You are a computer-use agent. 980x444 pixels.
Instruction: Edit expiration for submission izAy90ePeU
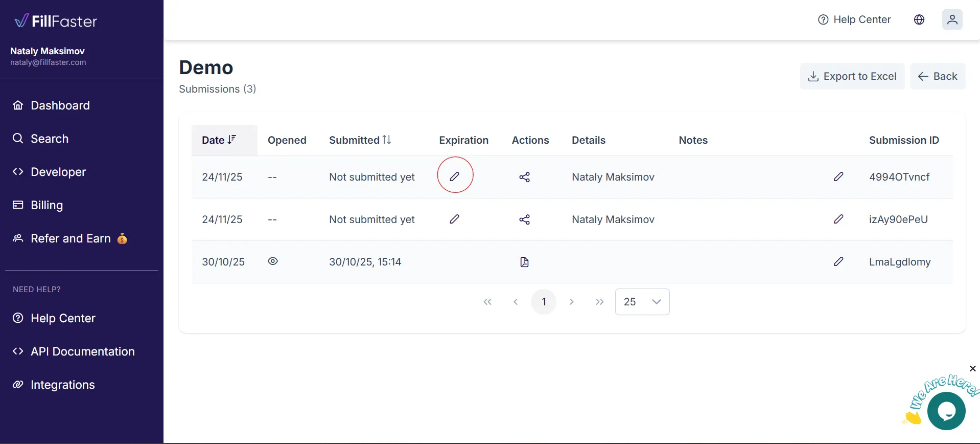click(454, 219)
